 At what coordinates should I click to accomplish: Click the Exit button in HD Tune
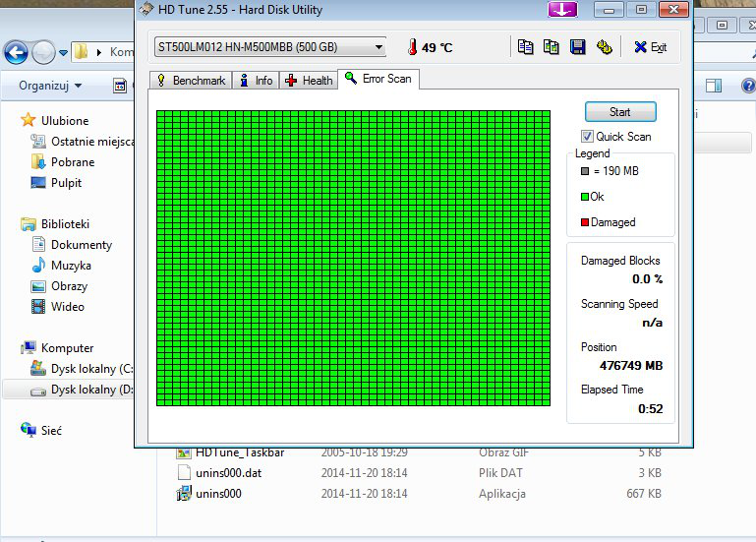[x=651, y=47]
